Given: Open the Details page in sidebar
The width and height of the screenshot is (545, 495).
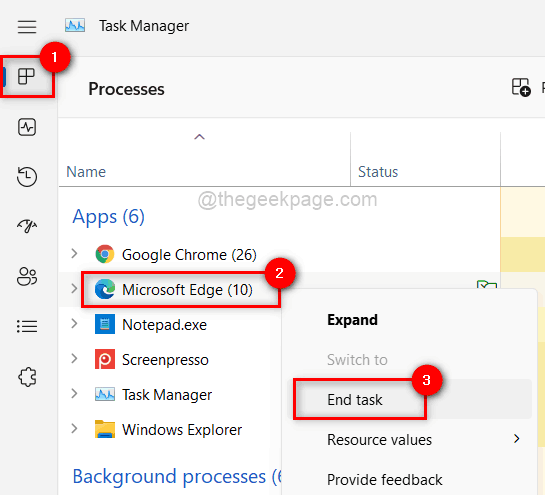Looking at the screenshot, I should click(x=27, y=326).
